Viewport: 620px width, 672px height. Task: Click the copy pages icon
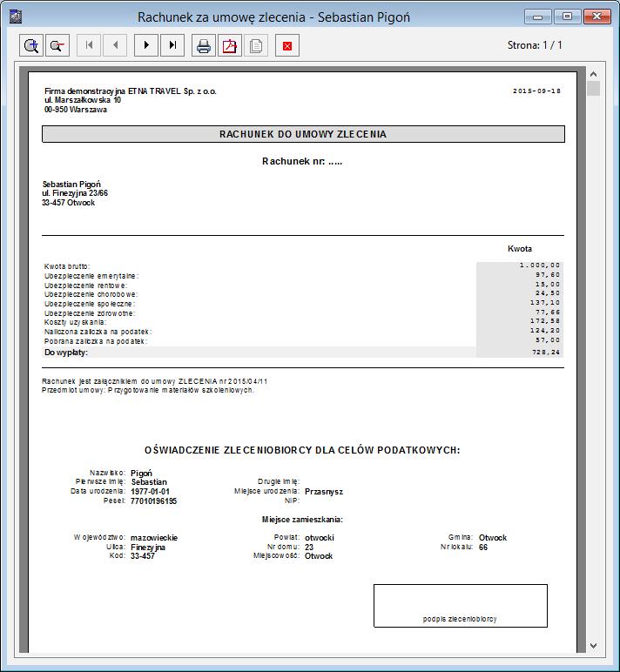pyautogui.click(x=256, y=45)
